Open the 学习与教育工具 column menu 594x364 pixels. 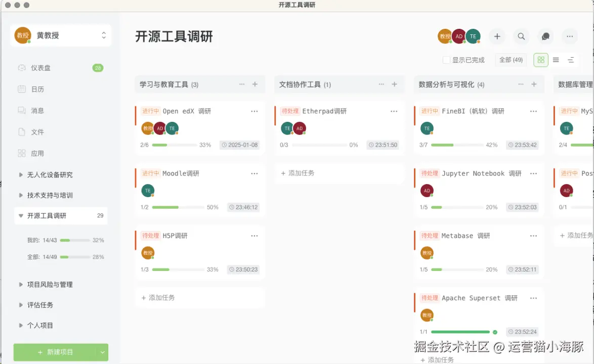point(242,84)
